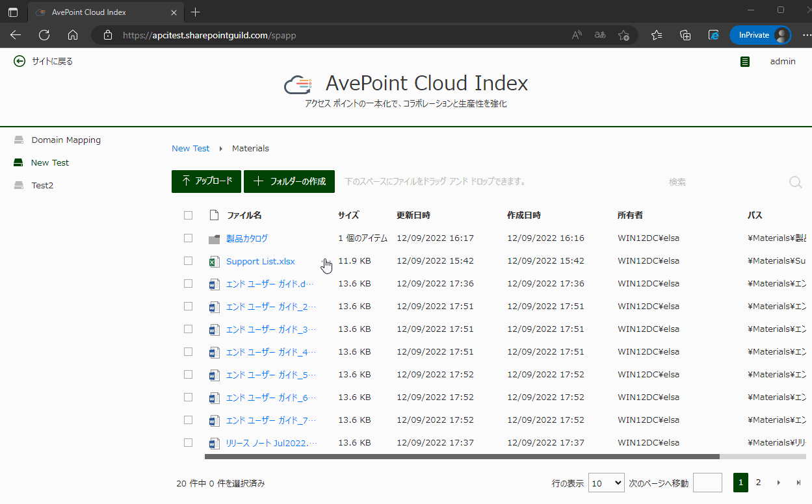This screenshot has height=504, width=812.
Task: Go to next page arrow
Action: point(778,483)
